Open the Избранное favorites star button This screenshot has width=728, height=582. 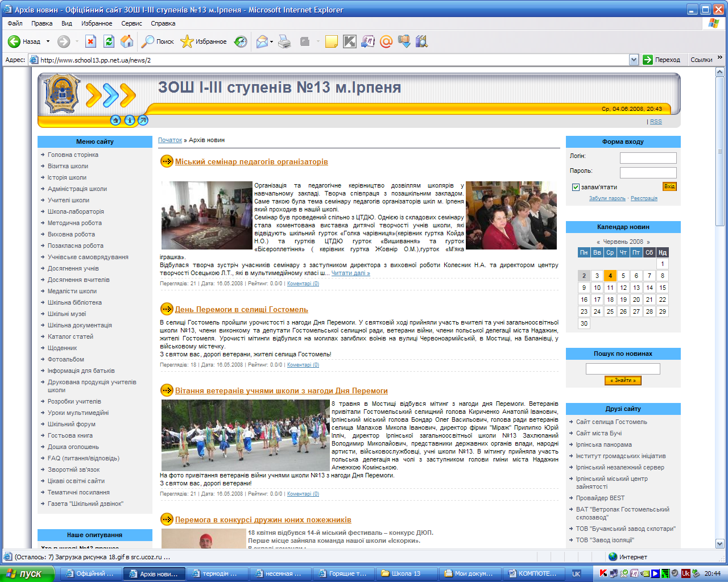click(x=204, y=41)
